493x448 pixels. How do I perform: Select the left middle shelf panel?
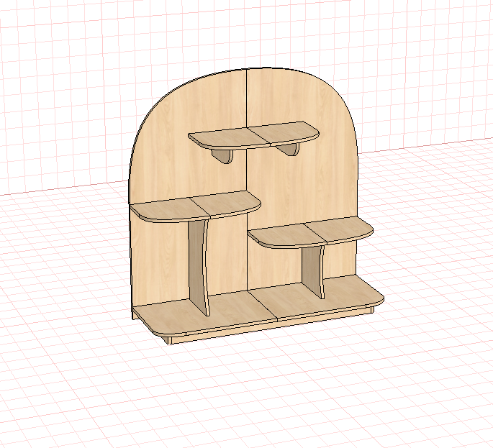point(195,206)
